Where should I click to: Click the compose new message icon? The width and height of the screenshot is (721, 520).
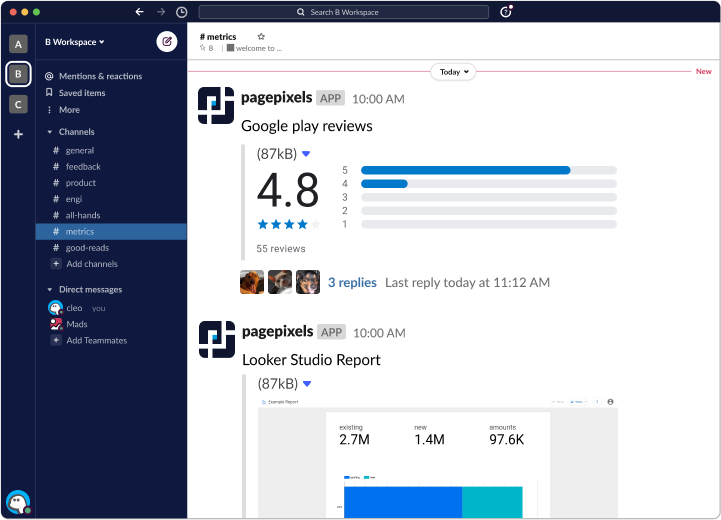(167, 42)
